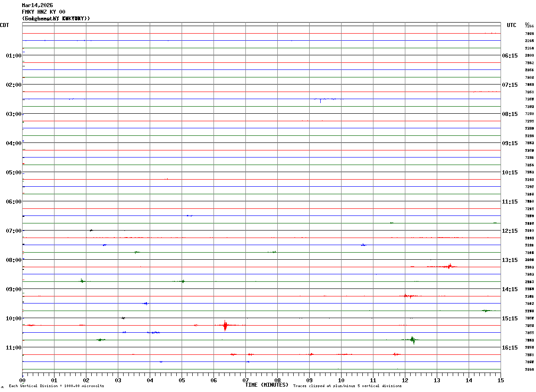536x392 pixels.
Task: Click the 14:15 UTC label
Action: pyautogui.click(x=510, y=289)
